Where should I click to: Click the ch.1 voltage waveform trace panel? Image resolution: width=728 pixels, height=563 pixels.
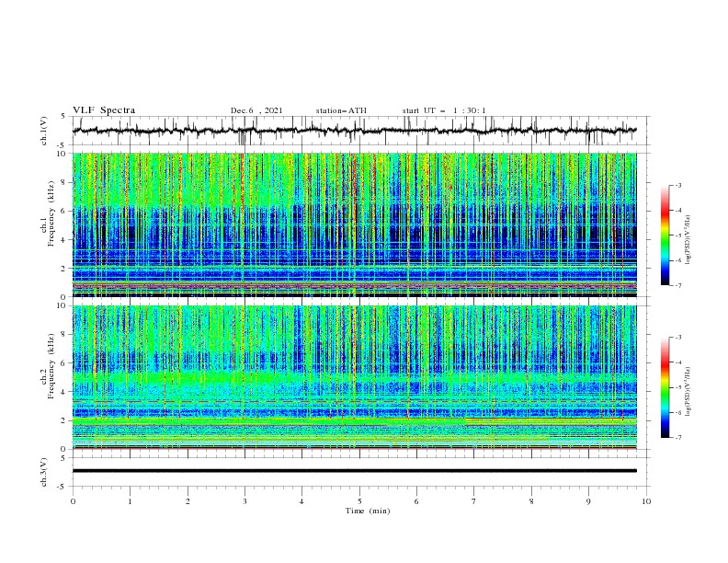[360, 131]
